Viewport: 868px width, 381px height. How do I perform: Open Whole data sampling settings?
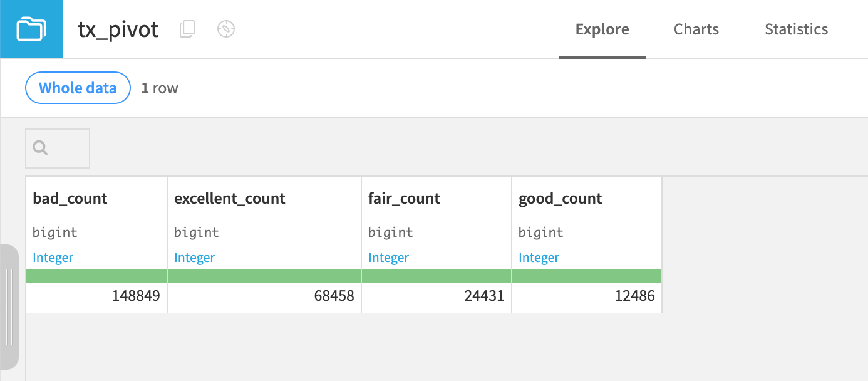pyautogui.click(x=77, y=88)
